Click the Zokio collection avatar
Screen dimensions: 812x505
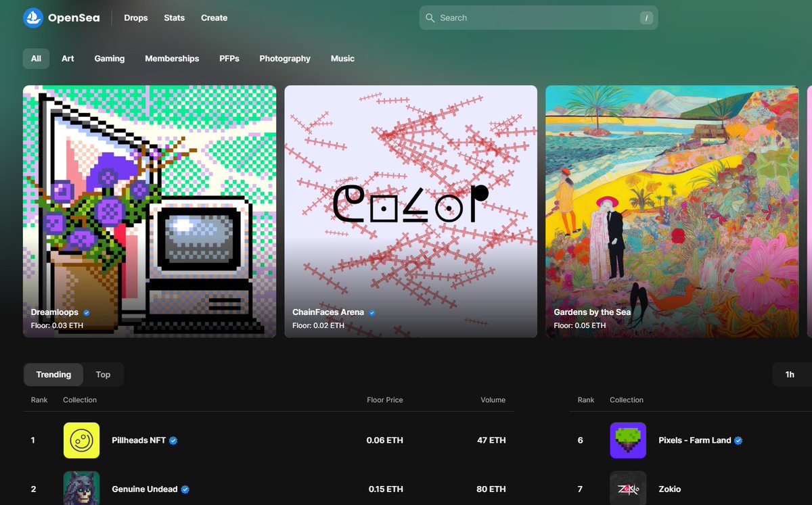(x=628, y=488)
